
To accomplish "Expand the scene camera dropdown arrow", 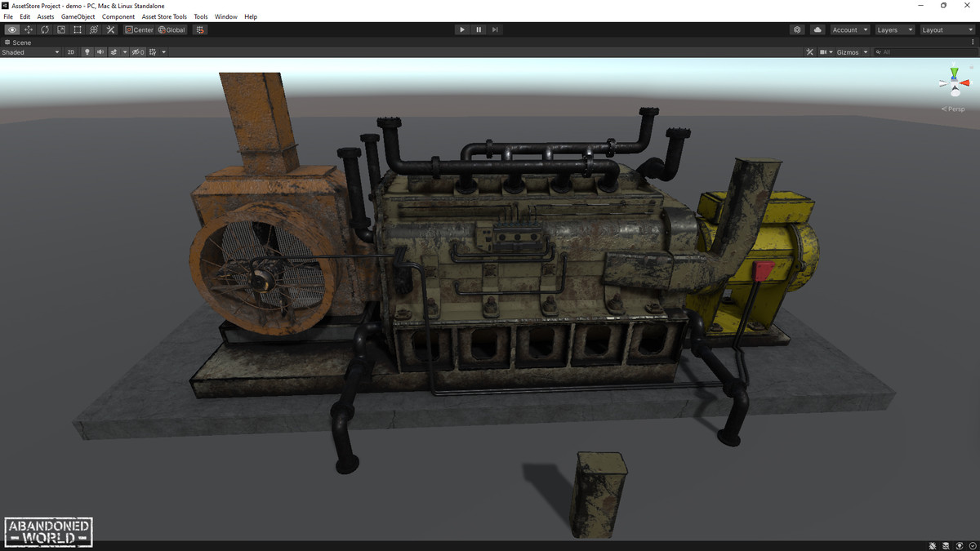I will point(831,52).
